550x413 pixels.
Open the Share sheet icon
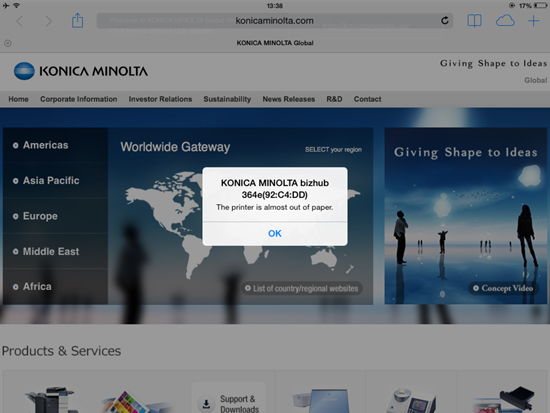coord(77,20)
